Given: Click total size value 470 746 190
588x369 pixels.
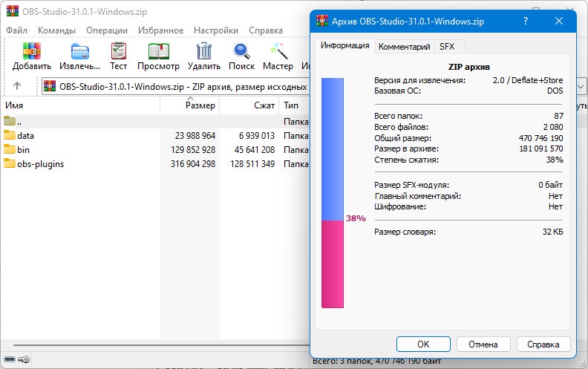Looking at the screenshot, I should (x=540, y=138).
